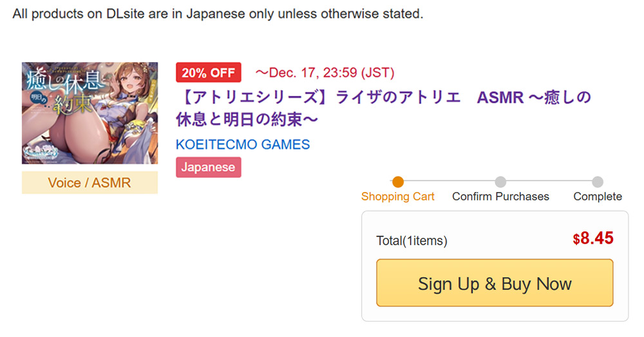Click the orange Shopping Cart step dot
Viewport: 644px width, 337px height.
point(397,182)
